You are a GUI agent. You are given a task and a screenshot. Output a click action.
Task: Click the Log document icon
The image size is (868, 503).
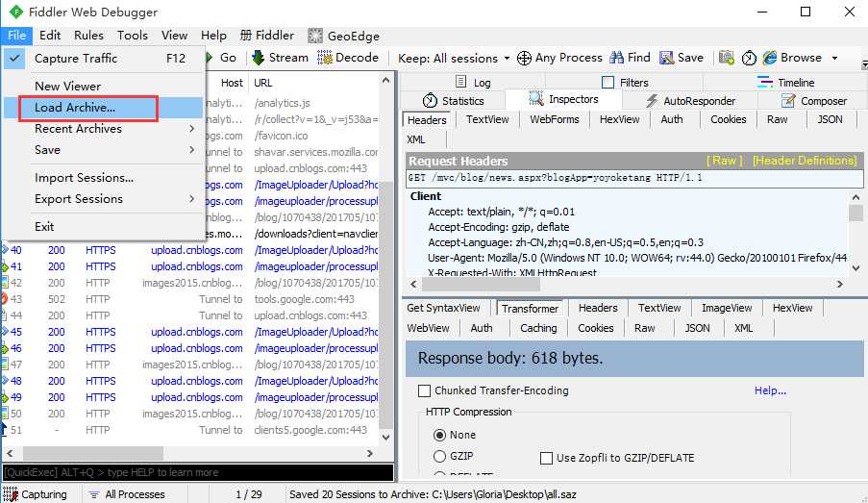pyautogui.click(x=460, y=82)
